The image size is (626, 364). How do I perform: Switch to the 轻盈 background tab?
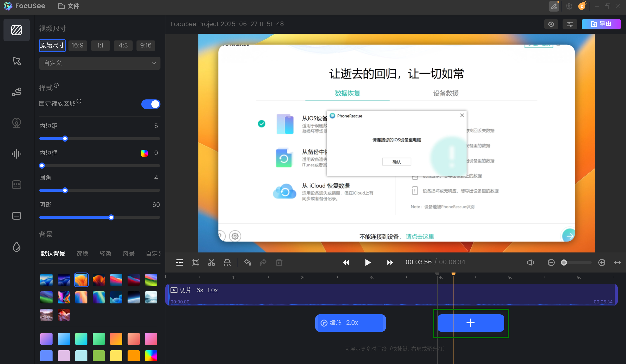click(x=105, y=254)
